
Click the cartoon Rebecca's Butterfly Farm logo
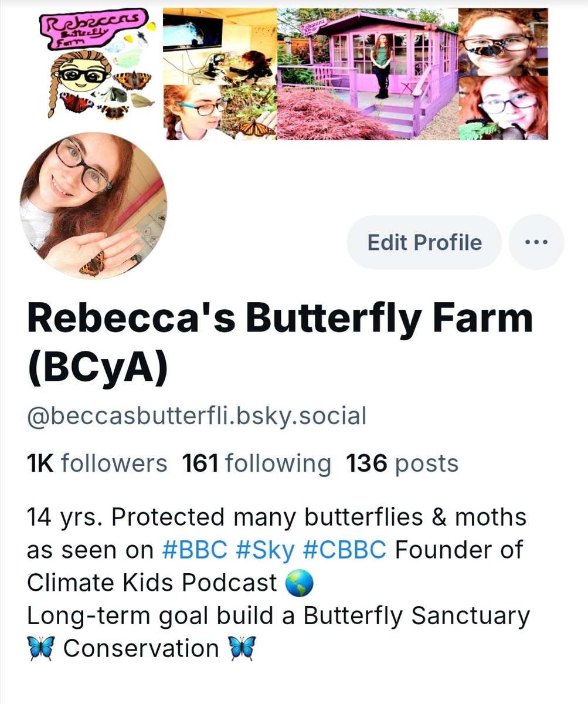[97, 66]
